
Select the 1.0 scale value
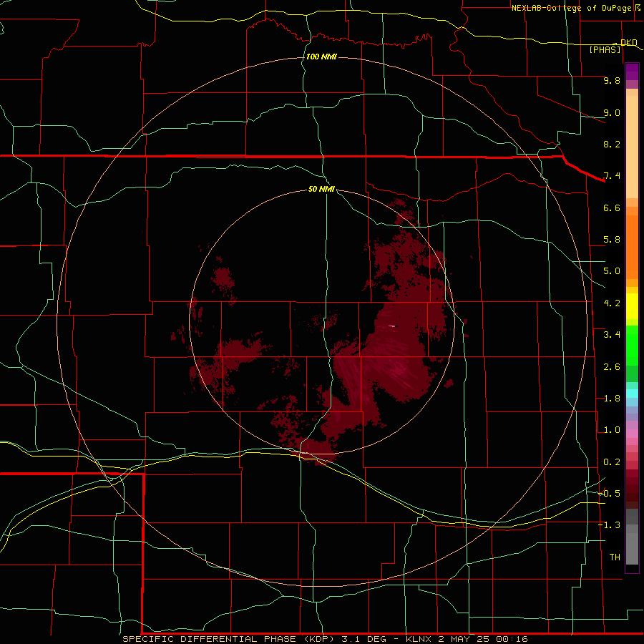[612, 430]
